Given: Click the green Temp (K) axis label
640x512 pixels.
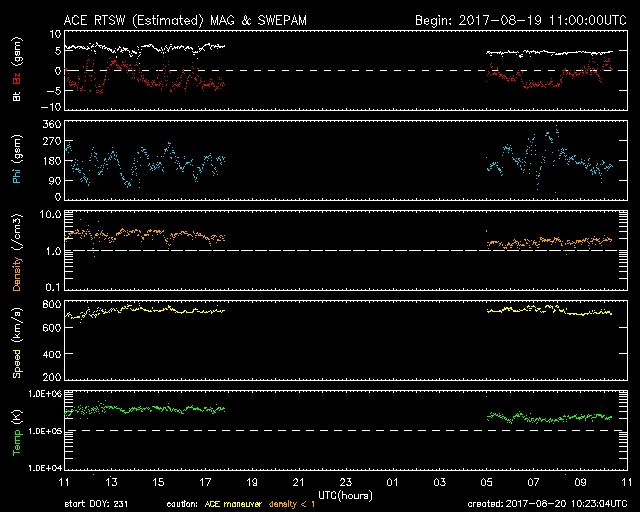Looking at the screenshot, I should pos(17,432).
